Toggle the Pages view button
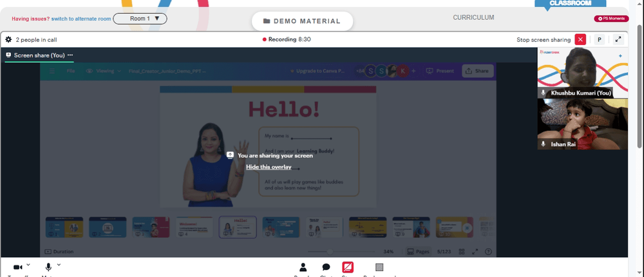Image resolution: width=644 pixels, height=277 pixels. 418,251
